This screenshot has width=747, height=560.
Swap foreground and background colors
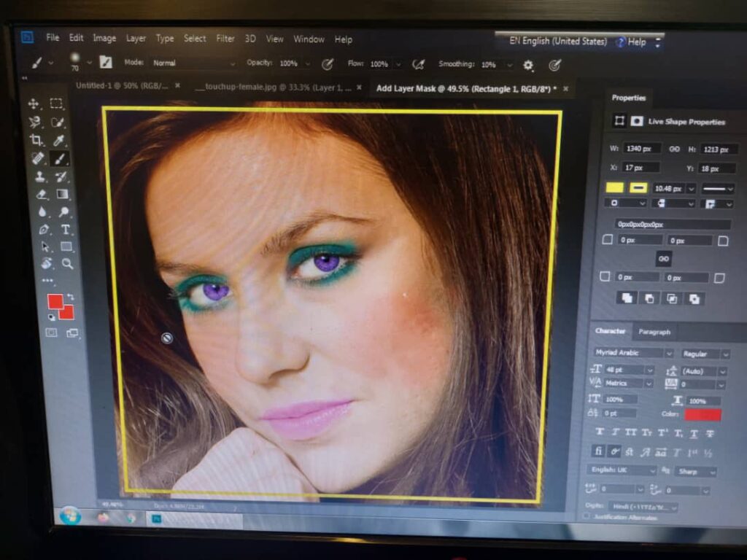70,297
